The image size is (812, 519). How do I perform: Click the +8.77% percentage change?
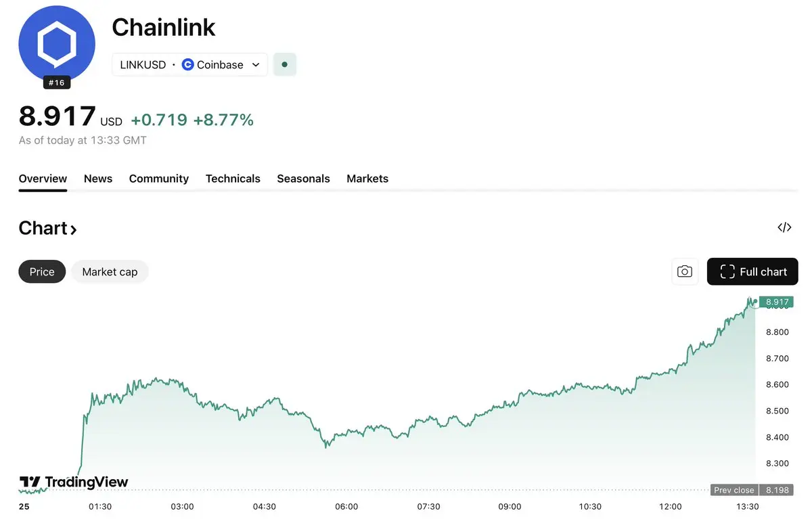click(223, 120)
